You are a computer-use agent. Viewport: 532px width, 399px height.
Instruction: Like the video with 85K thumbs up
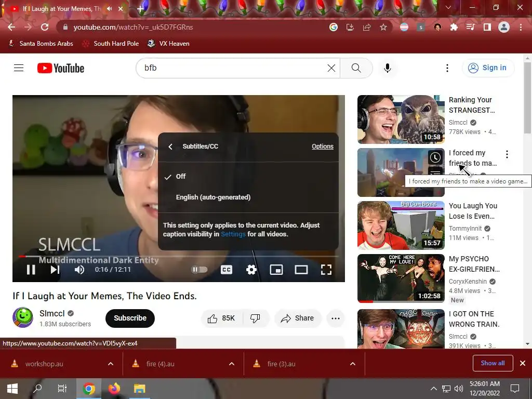pos(222,318)
